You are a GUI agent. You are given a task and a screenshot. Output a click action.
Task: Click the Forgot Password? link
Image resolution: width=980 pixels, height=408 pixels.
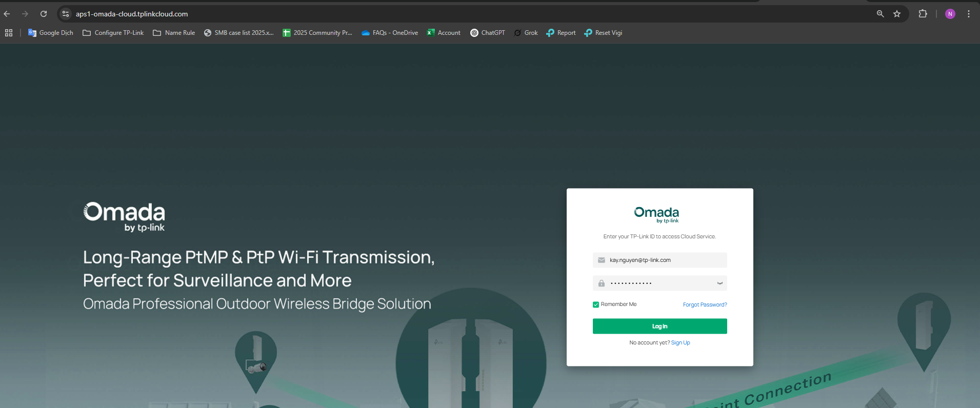point(705,304)
